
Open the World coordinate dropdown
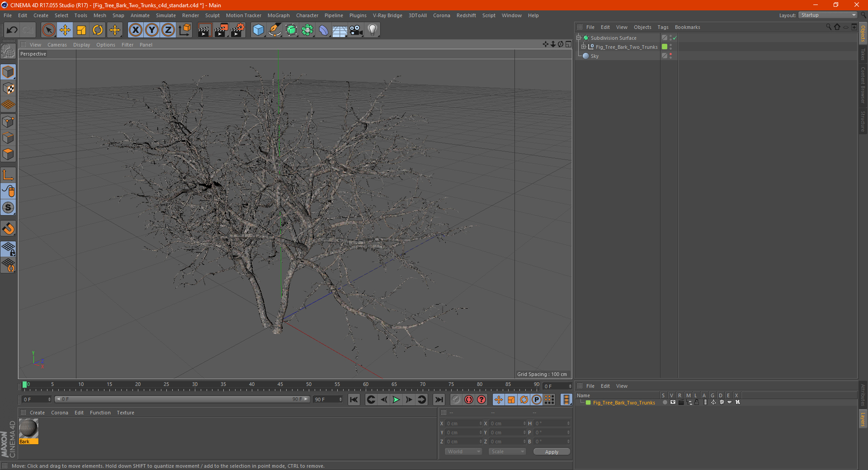(x=463, y=451)
